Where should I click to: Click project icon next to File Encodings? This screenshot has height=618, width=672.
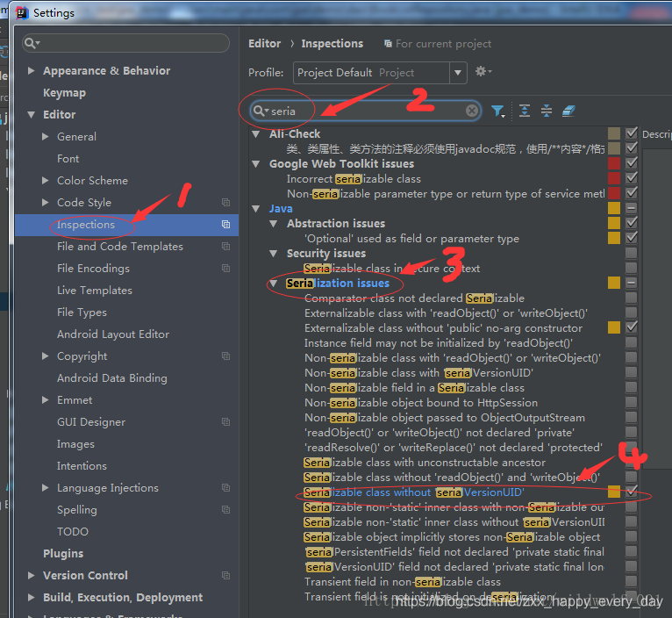pos(225,268)
